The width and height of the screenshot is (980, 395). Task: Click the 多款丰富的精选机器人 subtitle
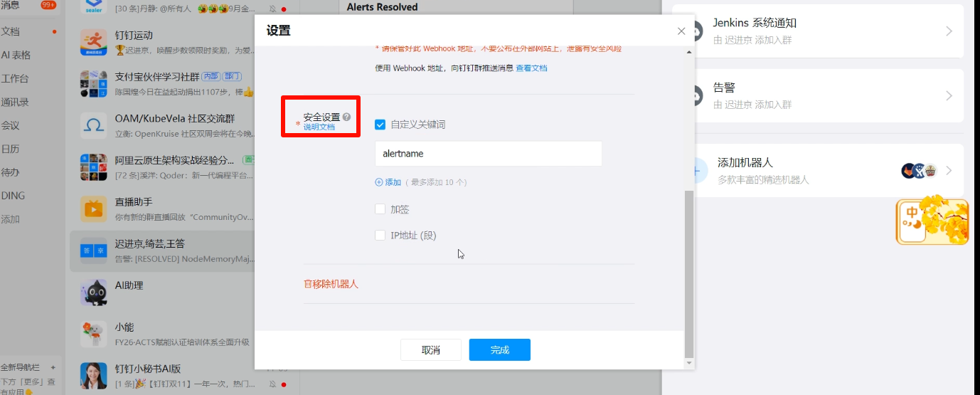click(x=763, y=180)
